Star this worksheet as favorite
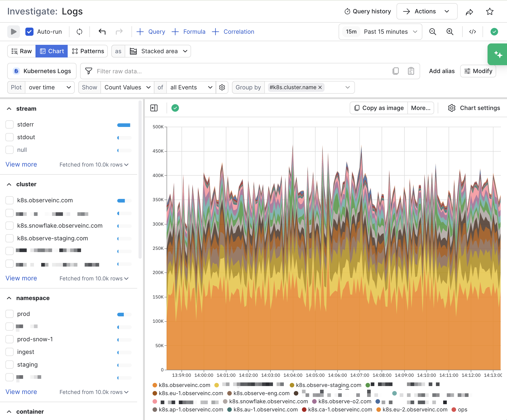Image resolution: width=507 pixels, height=420 pixels. click(490, 12)
